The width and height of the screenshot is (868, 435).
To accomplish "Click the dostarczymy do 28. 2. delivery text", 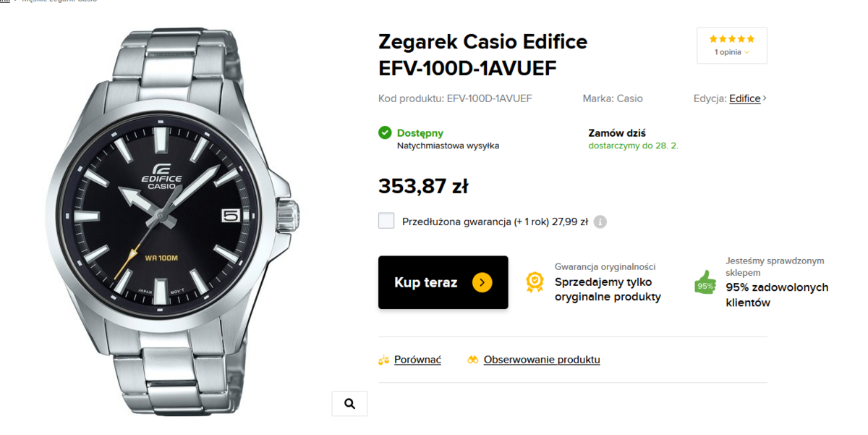I will (x=633, y=145).
